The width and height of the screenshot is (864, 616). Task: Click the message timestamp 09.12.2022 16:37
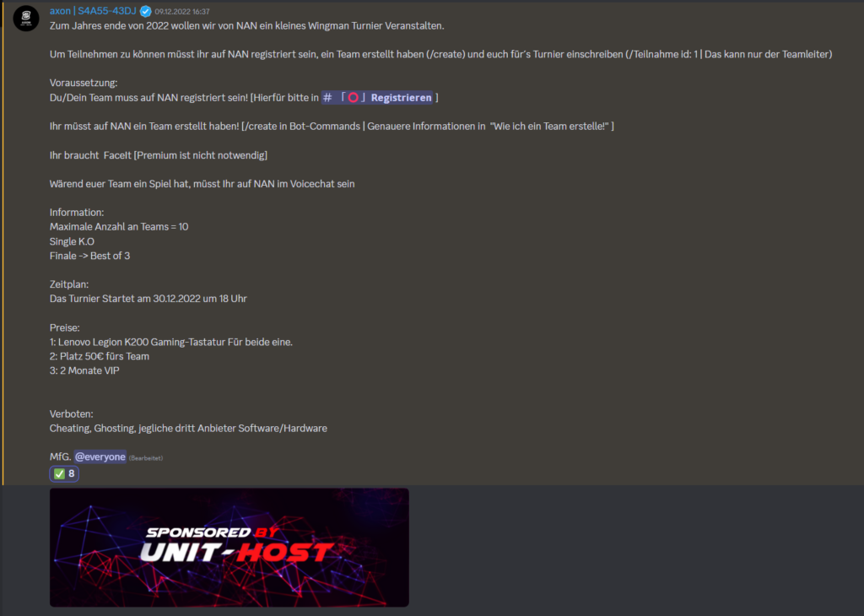tap(182, 12)
